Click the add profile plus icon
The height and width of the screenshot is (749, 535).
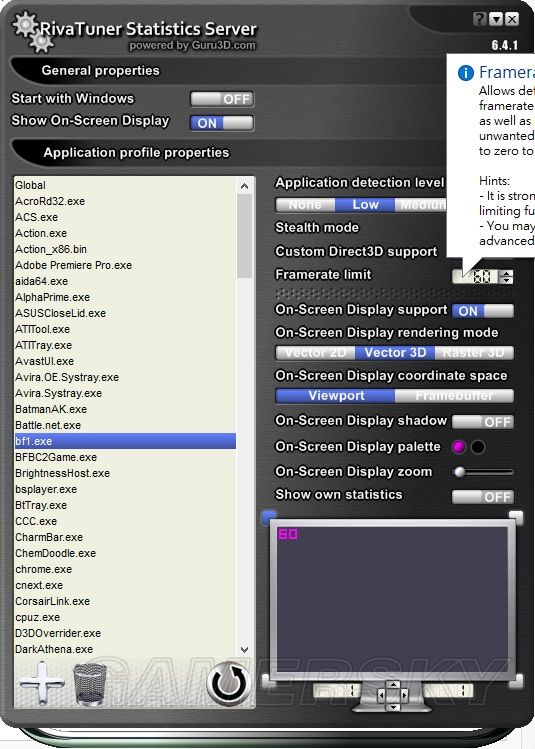click(x=42, y=682)
